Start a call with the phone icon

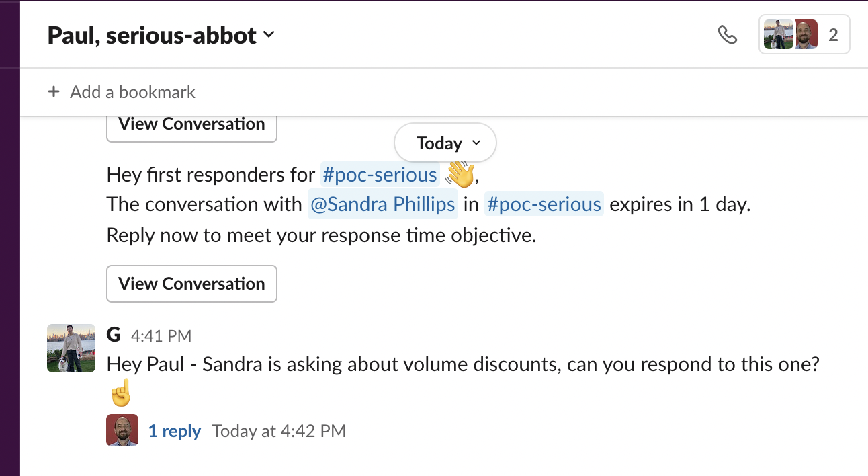(727, 35)
